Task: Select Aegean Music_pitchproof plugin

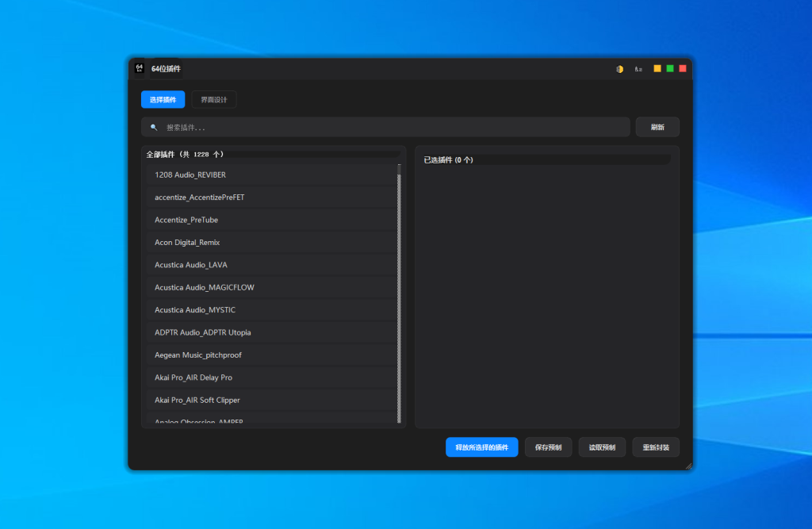Action: tap(272, 355)
